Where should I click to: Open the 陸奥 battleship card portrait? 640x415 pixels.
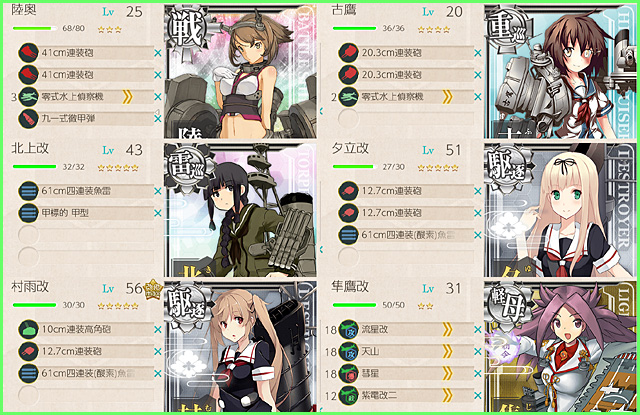pyautogui.click(x=240, y=71)
